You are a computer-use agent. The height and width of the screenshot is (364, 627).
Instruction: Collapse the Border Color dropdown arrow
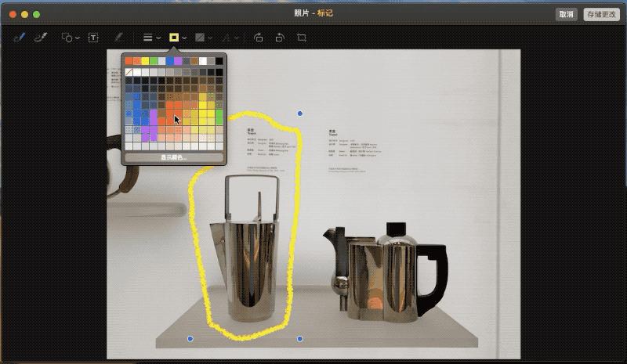coord(184,38)
